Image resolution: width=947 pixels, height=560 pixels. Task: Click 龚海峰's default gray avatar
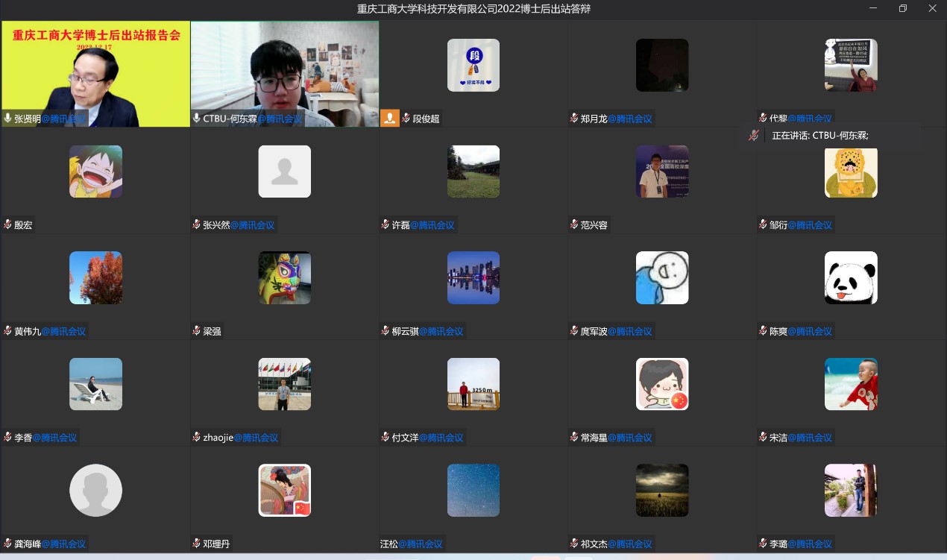click(x=95, y=491)
